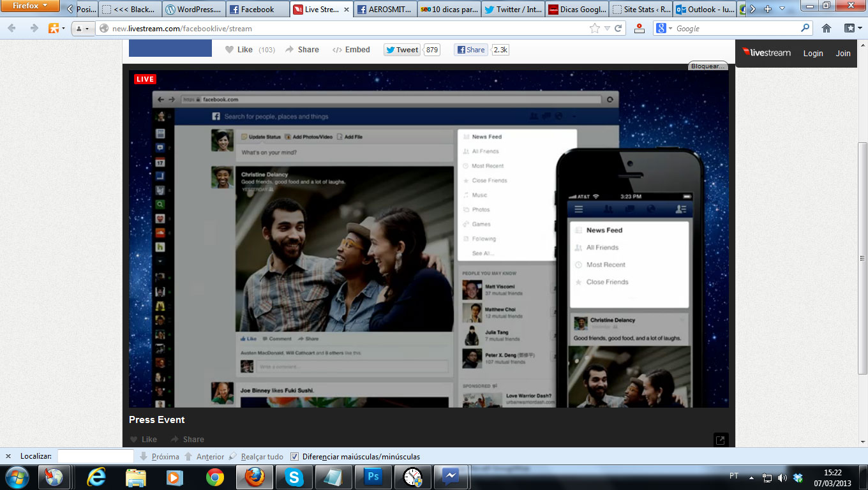Click the orange figure toolbar icon

coord(54,28)
